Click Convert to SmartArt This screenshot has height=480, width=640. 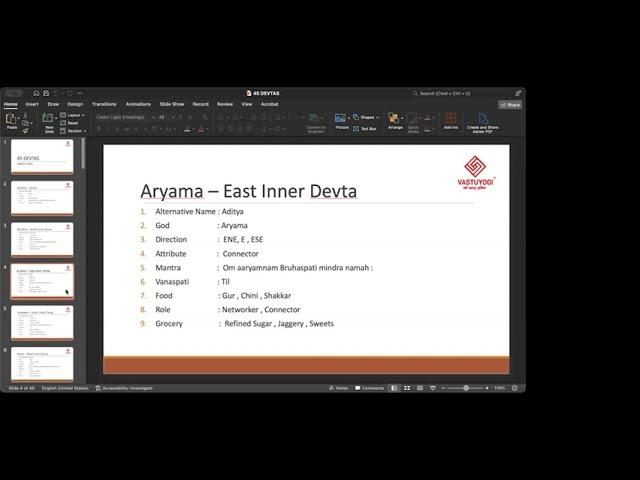click(x=316, y=122)
